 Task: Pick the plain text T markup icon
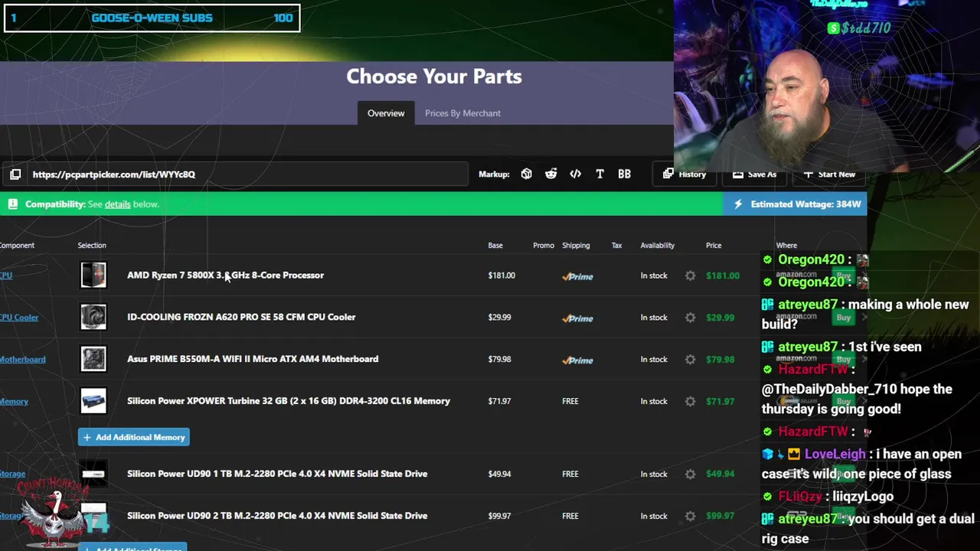pos(600,174)
